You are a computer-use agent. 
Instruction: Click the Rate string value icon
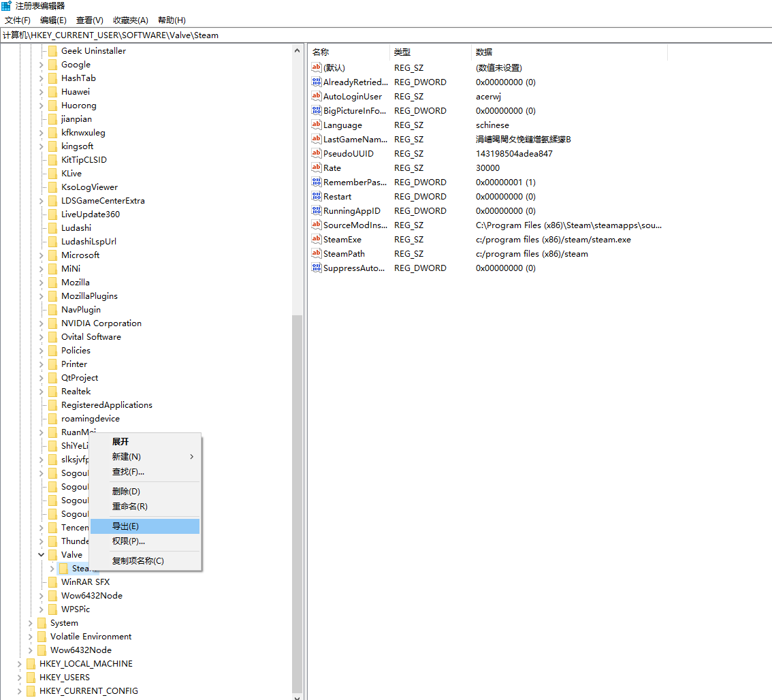tap(316, 168)
